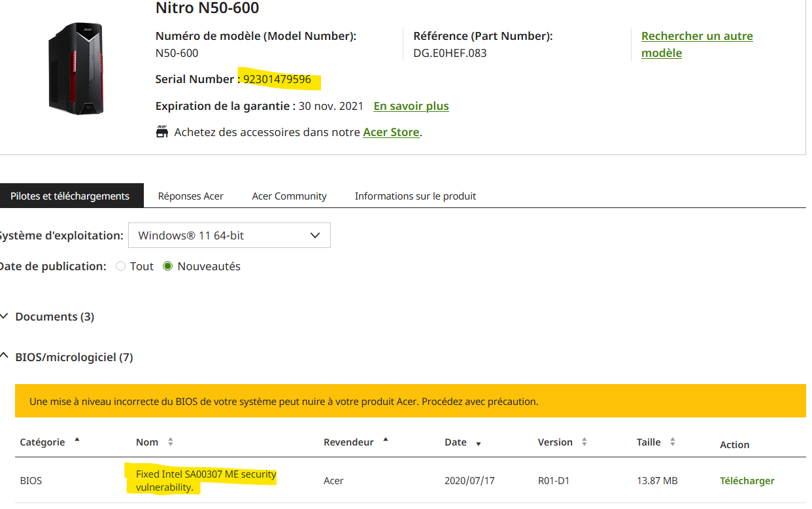Click the serial number 92301479596

(x=277, y=80)
